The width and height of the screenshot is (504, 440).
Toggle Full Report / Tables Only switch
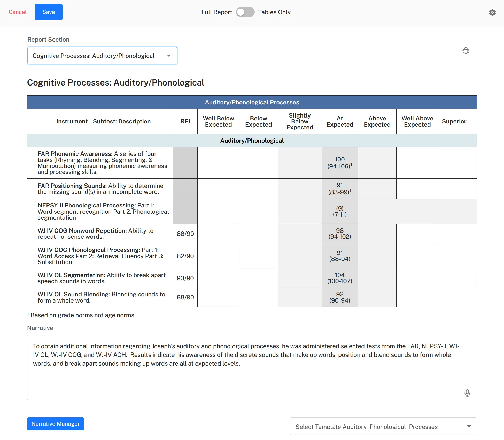click(245, 12)
